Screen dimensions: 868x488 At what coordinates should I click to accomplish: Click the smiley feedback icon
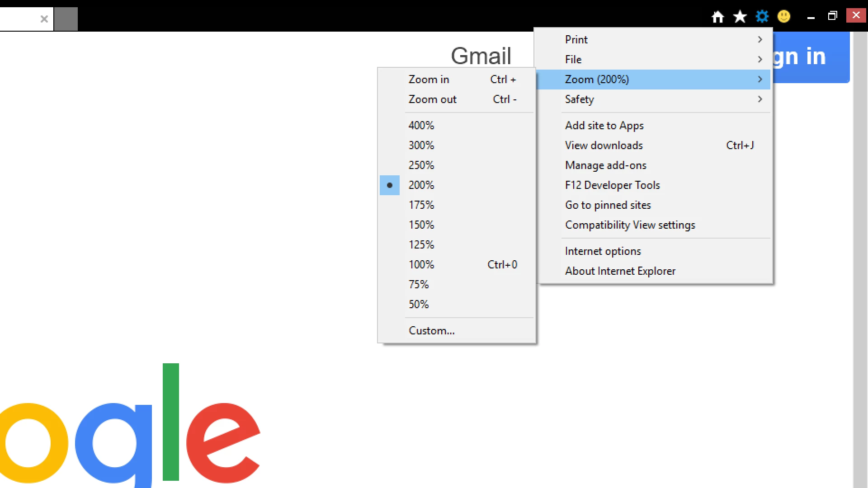(x=784, y=17)
